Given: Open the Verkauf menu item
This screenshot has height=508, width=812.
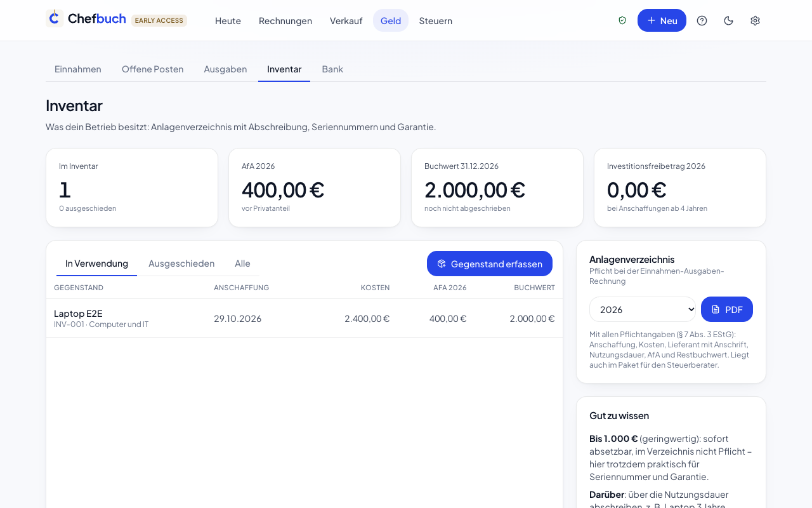Looking at the screenshot, I should click(x=346, y=20).
